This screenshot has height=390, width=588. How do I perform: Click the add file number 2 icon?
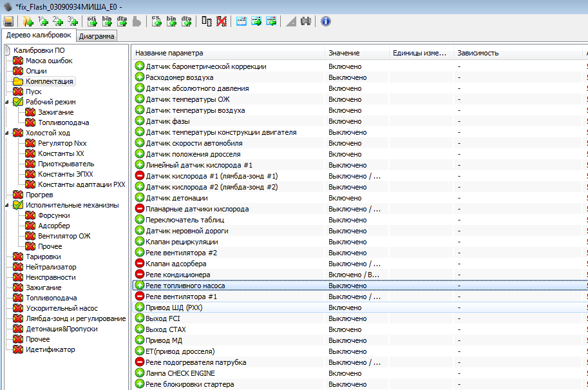click(x=58, y=21)
